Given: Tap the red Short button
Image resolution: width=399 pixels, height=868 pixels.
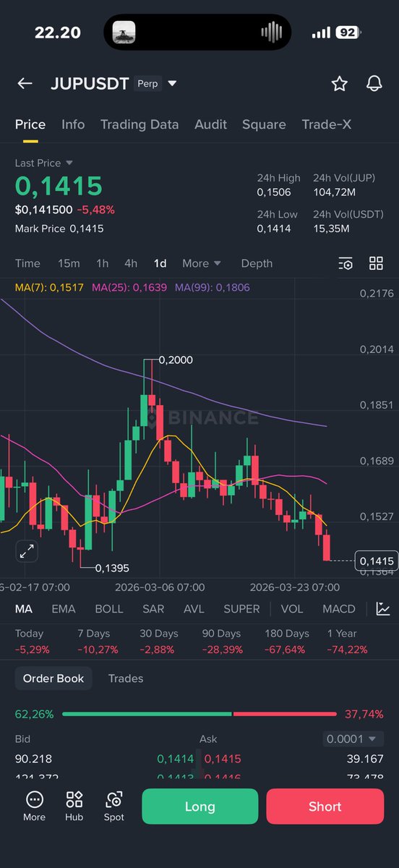Looking at the screenshot, I should pyautogui.click(x=325, y=807).
